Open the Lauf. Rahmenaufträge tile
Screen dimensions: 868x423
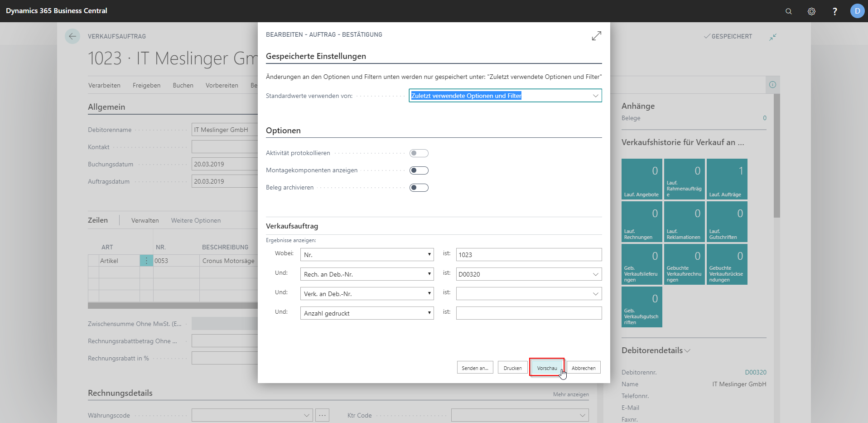(685, 179)
